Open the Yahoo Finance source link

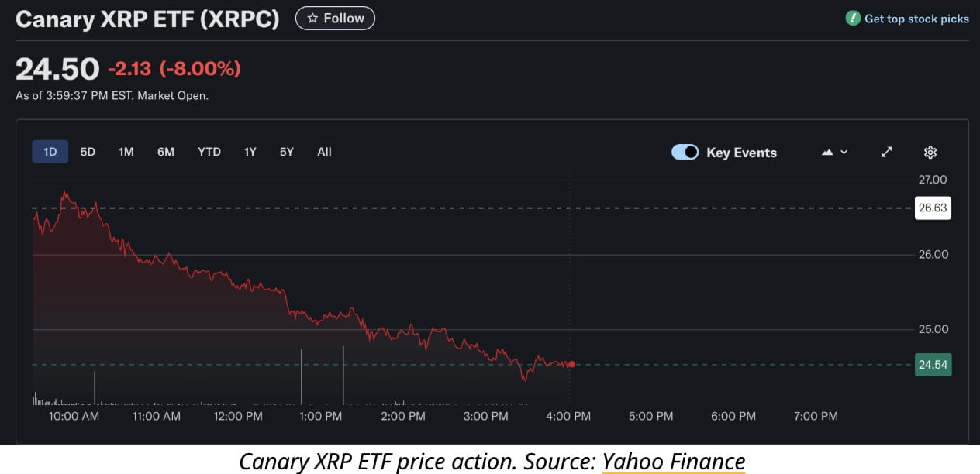click(673, 462)
